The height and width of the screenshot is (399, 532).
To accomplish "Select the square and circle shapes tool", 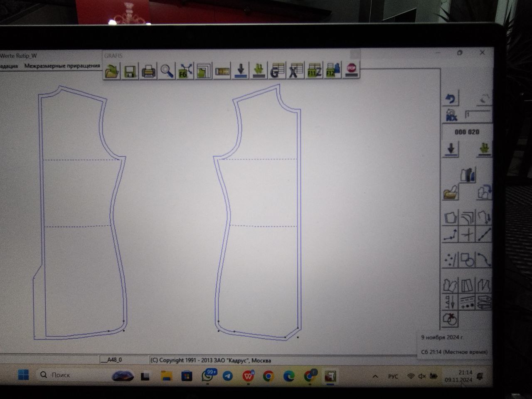I will pos(468,260).
